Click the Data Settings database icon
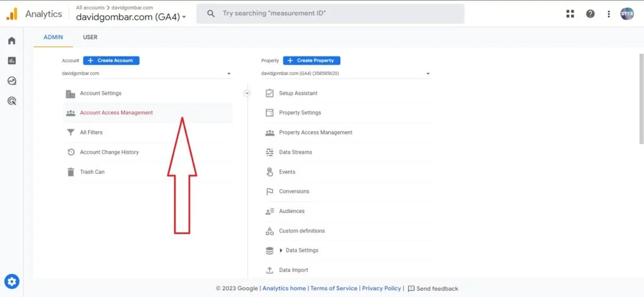The height and width of the screenshot is (297, 644). pyautogui.click(x=269, y=251)
